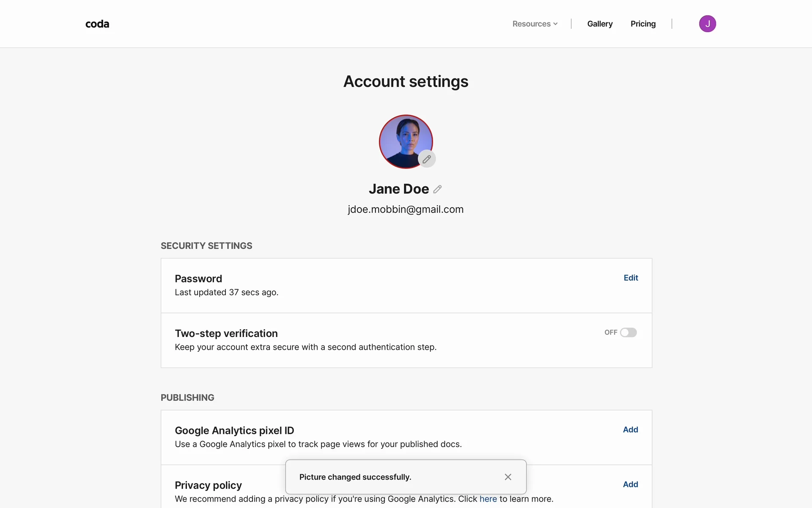Click the Picture changed successfully message
Viewport: 812px width, 508px height.
point(355,477)
